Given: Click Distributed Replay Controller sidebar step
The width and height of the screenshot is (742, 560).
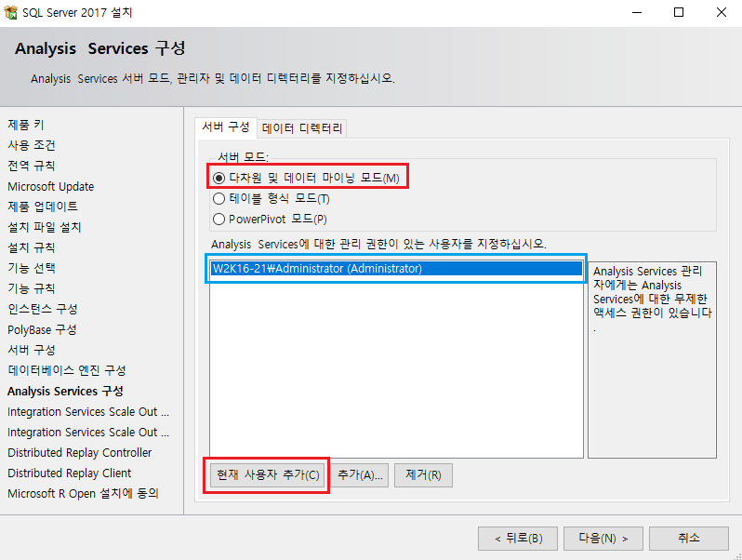Looking at the screenshot, I should (80, 452).
